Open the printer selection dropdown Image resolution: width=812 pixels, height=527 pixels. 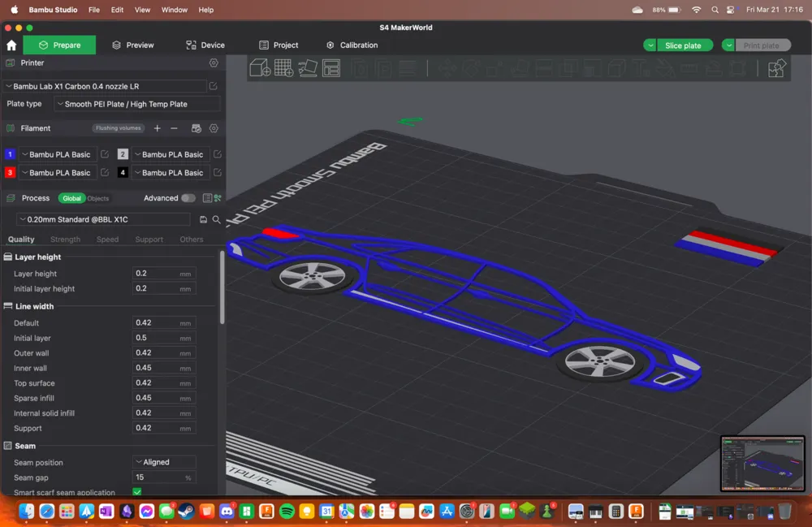(105, 86)
